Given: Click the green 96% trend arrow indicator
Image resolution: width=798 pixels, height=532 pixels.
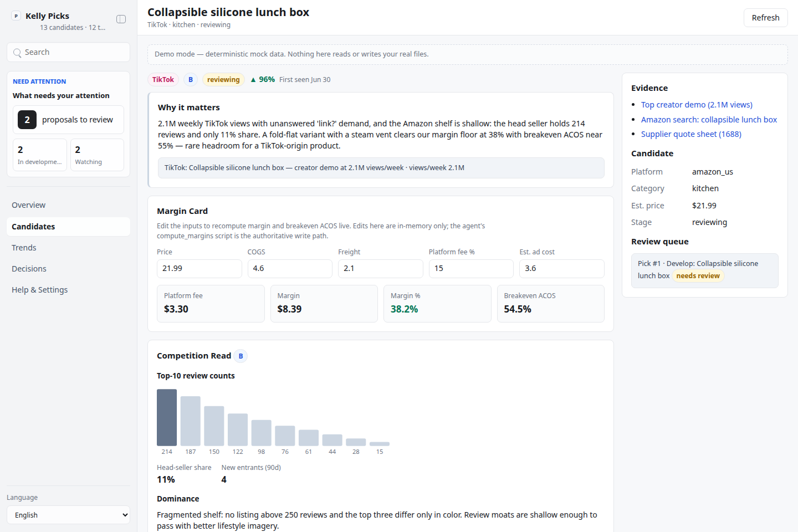Looking at the screenshot, I should (253, 80).
